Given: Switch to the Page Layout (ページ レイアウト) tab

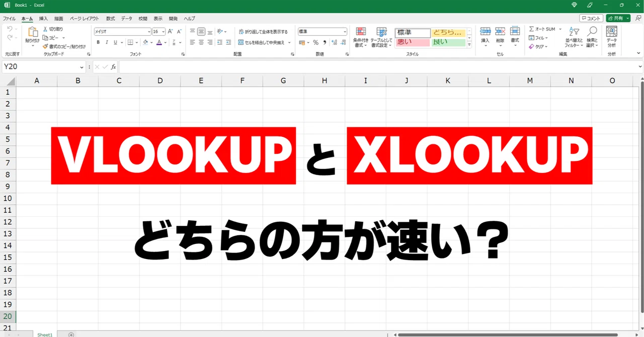Looking at the screenshot, I should pyautogui.click(x=85, y=19).
